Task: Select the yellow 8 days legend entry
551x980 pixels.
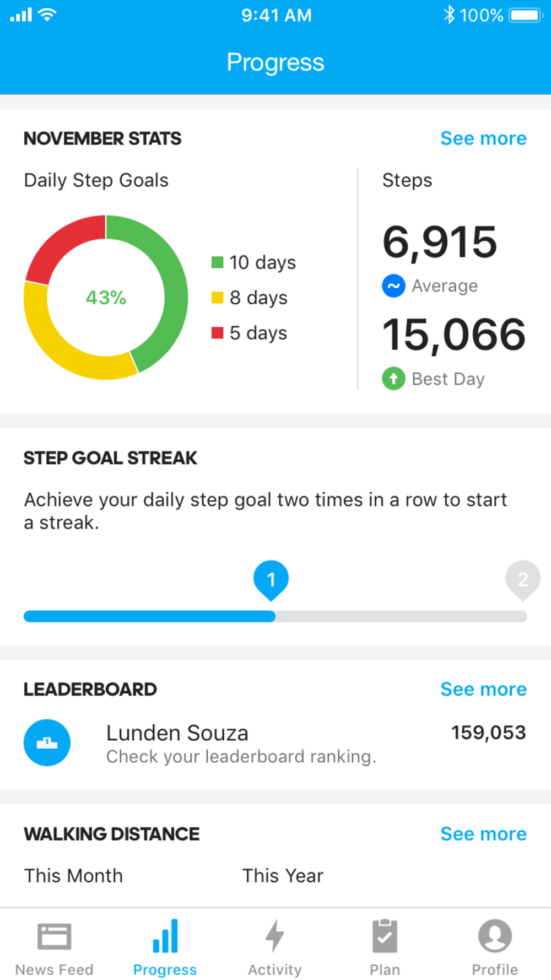Action: click(250, 298)
